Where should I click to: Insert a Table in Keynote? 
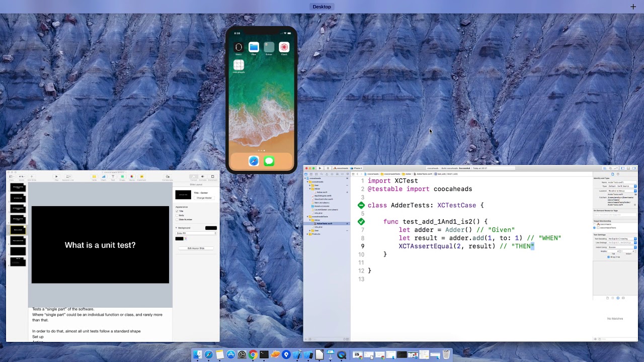coord(94,176)
